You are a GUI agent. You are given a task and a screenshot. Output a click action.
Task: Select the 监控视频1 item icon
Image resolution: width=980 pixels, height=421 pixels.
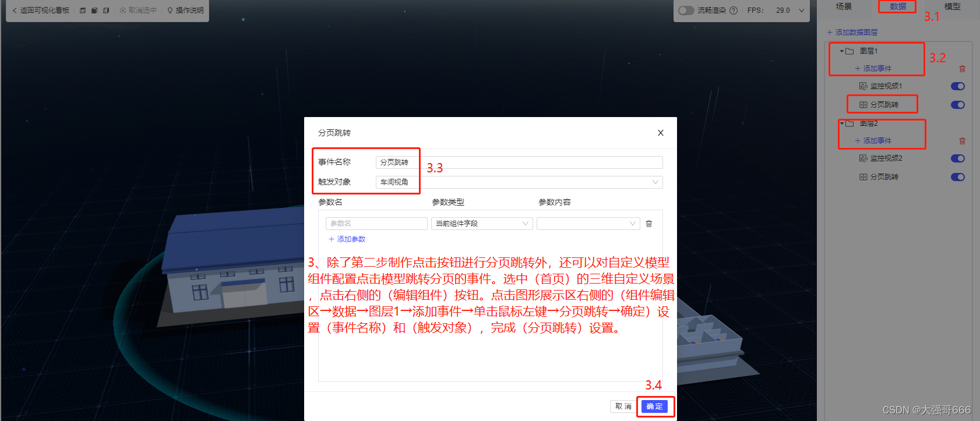pos(863,86)
